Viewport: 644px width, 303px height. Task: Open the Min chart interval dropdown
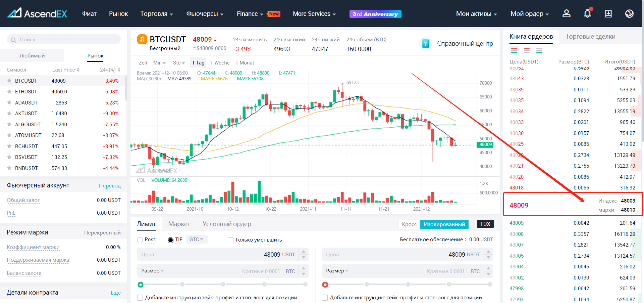[x=160, y=63]
